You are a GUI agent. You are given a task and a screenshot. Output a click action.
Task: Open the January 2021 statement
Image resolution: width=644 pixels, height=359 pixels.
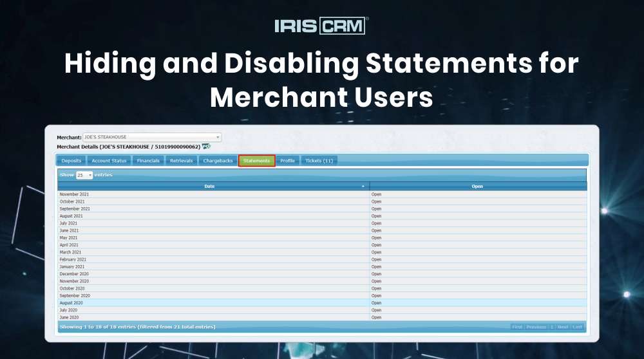[376, 267]
